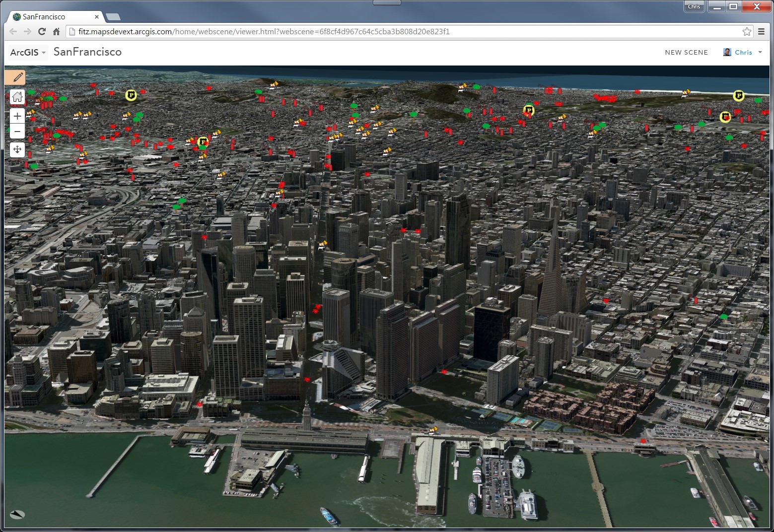Click the SanFrancisco scene title
774x532 pixels.
(x=87, y=52)
